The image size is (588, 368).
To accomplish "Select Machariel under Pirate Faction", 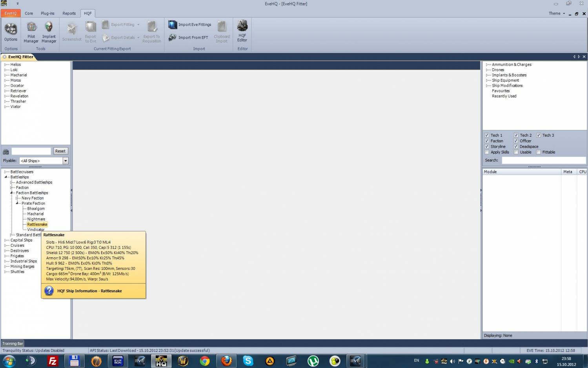I will pos(35,214).
